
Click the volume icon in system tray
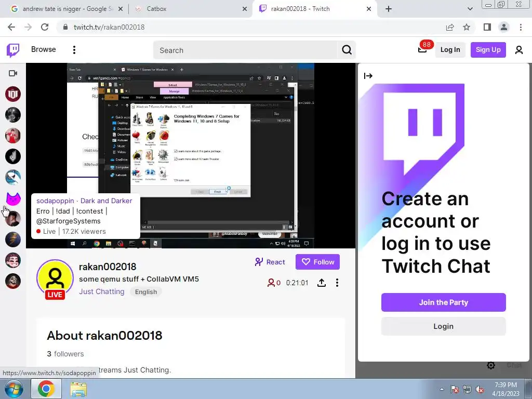click(x=480, y=389)
